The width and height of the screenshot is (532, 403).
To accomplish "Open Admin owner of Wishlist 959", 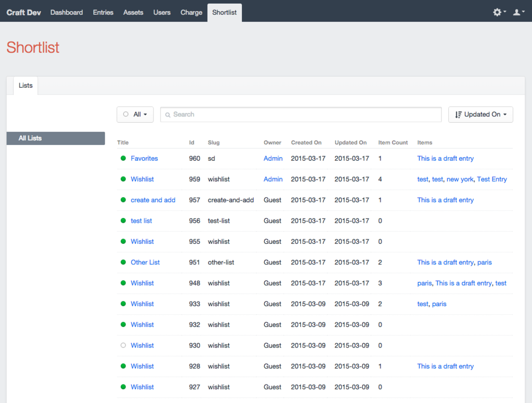I will (x=273, y=179).
